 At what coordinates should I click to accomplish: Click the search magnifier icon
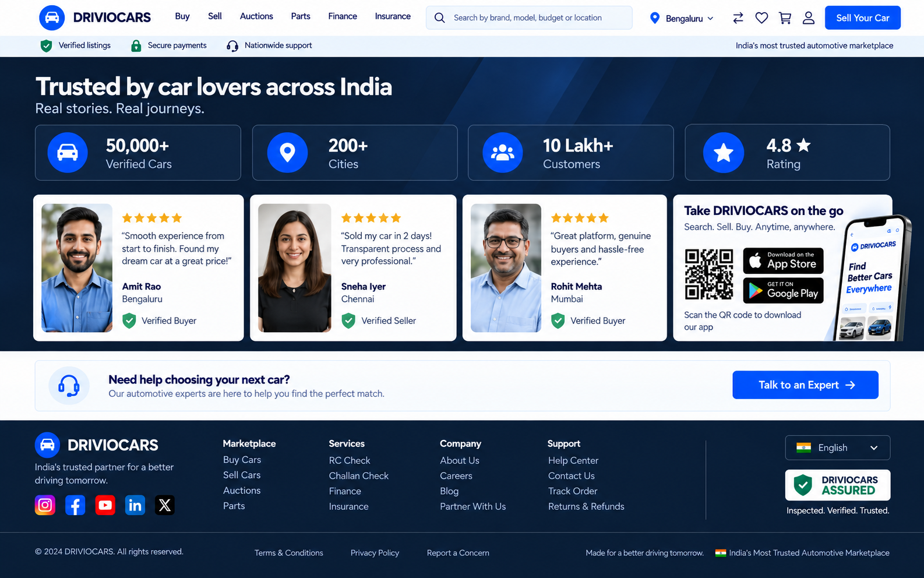(440, 18)
